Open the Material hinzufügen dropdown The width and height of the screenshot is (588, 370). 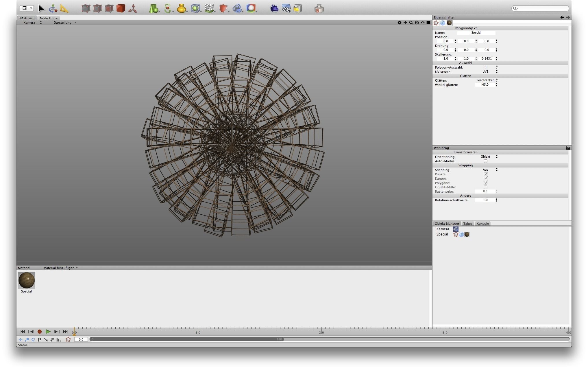click(x=60, y=268)
